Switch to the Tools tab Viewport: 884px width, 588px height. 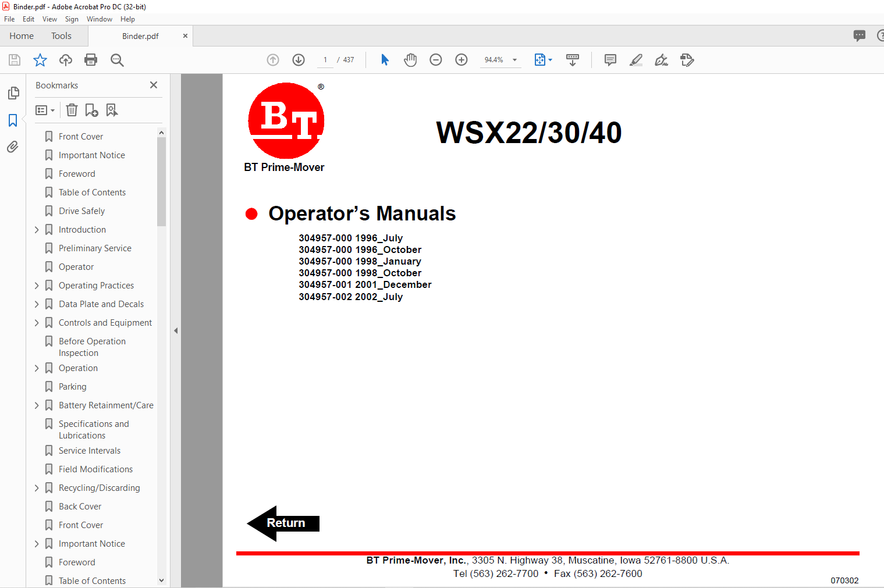61,36
